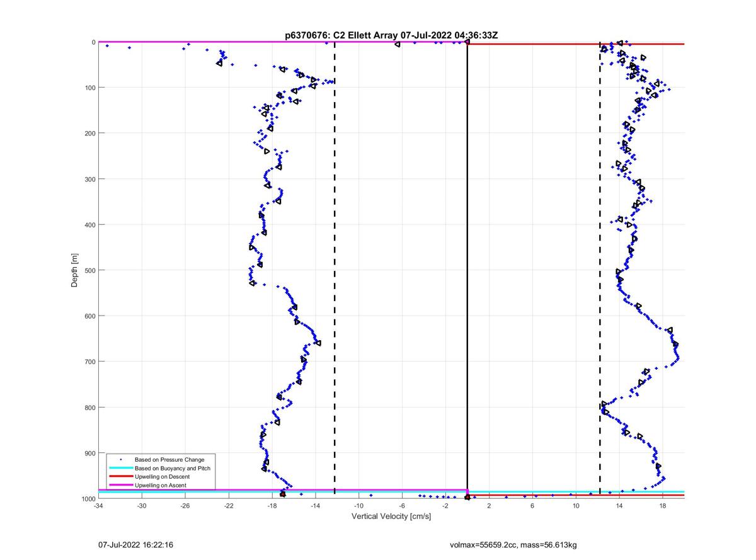Click positive x-axis tick label '10'
Viewport: 756px width, 560px height.
point(576,505)
